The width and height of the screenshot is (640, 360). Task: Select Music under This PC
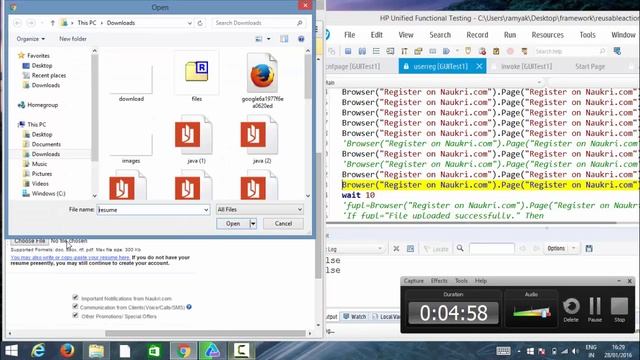pos(36,164)
